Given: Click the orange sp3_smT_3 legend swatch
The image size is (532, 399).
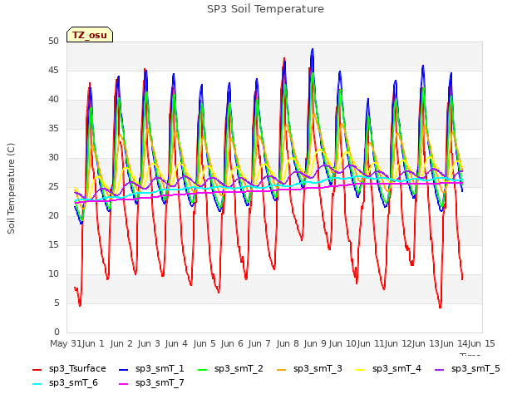Looking at the screenshot, I should pos(282,369).
